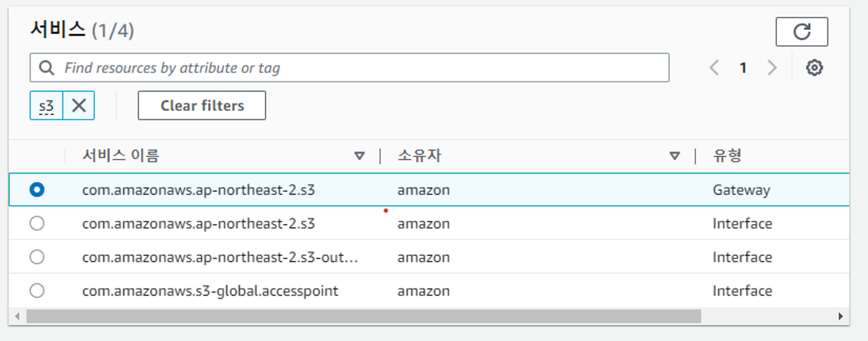Focus the Find resources search field
The image size is (868, 341).
click(x=349, y=68)
